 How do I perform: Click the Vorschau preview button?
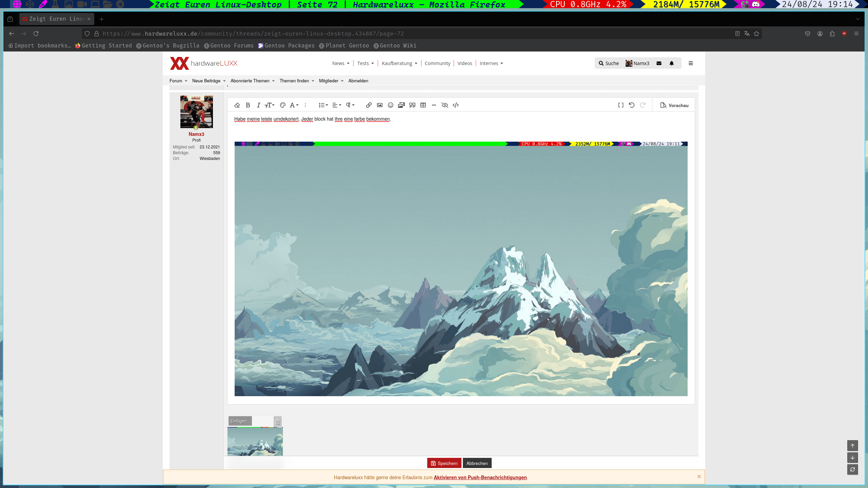point(674,105)
